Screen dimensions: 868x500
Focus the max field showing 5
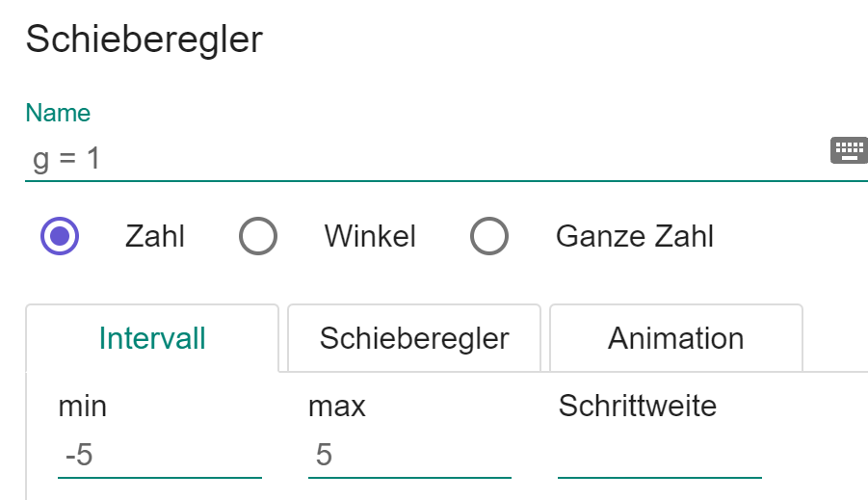pos(409,455)
